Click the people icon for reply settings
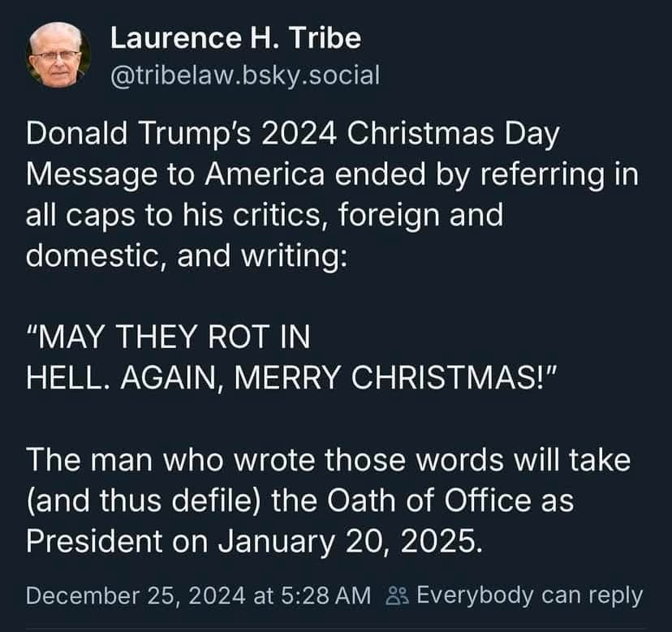The width and height of the screenshot is (672, 632). (398, 596)
